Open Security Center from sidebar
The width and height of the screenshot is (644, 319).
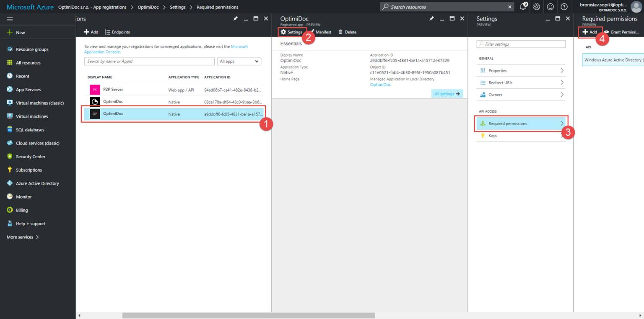pos(30,157)
